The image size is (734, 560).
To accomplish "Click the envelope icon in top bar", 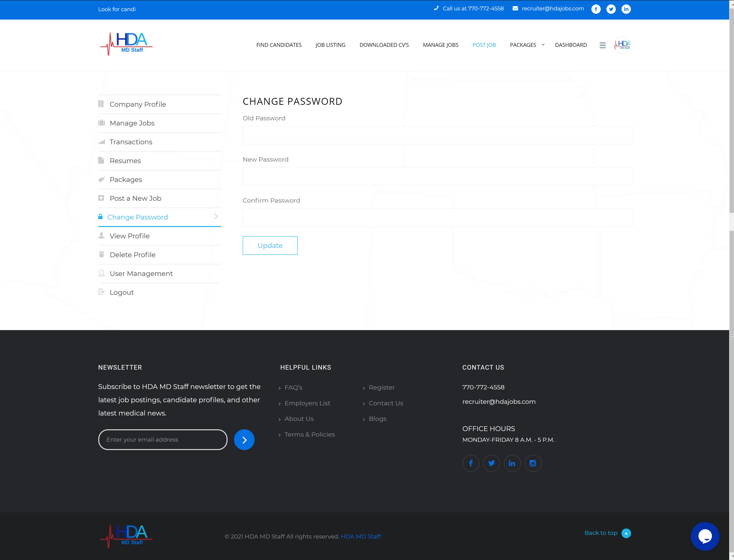I will 515,8.
